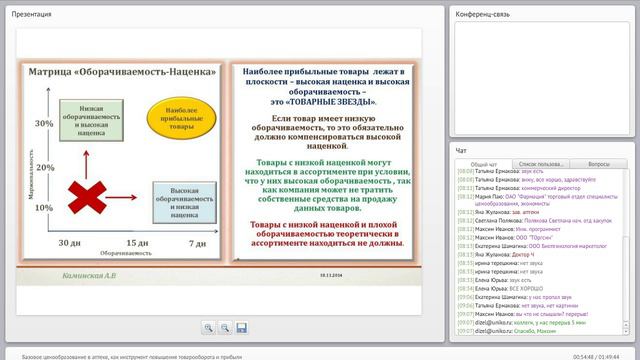Select message "ВСЕ ХОРОШО" from Елена Юрьва
This screenshot has height=360, width=640.
click(526, 289)
